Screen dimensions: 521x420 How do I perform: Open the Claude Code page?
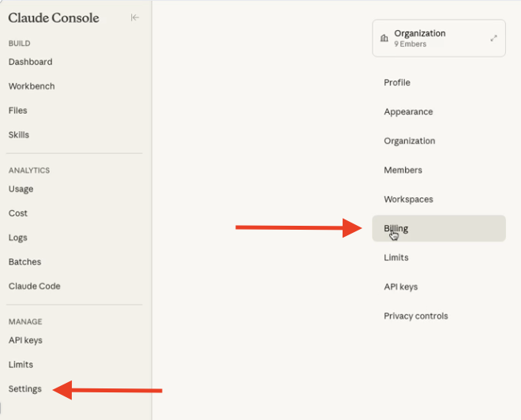click(35, 287)
